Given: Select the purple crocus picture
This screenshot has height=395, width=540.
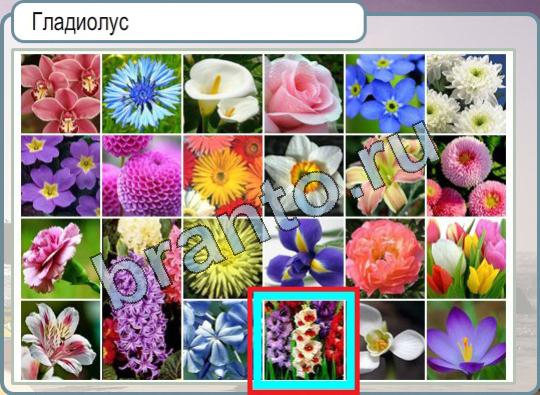Looking at the screenshot, I should [467, 340].
